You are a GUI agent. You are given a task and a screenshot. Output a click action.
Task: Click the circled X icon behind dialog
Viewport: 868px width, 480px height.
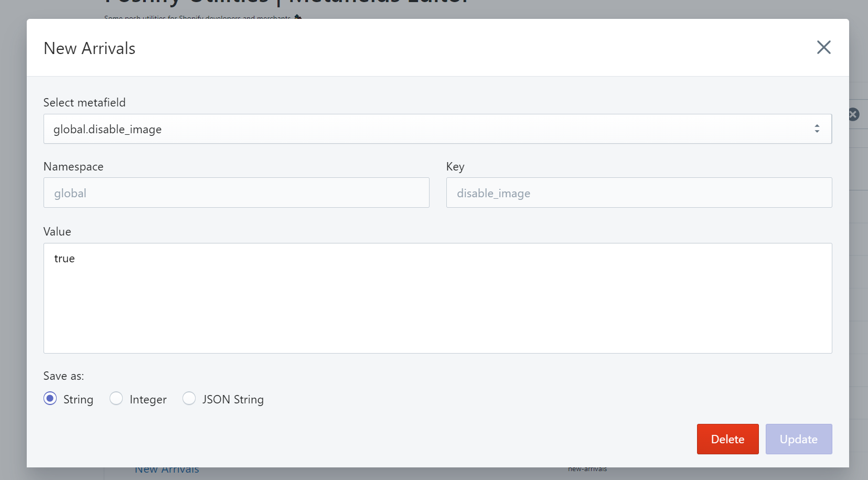point(854,114)
